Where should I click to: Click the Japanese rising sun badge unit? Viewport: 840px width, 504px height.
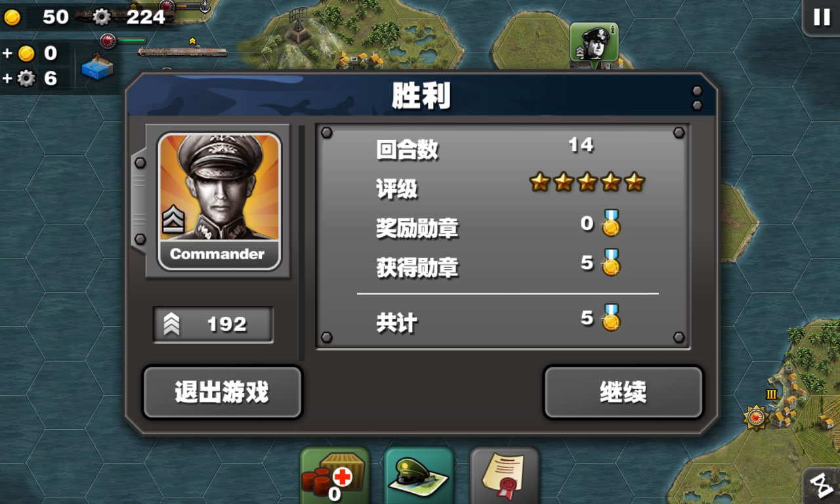(x=755, y=417)
